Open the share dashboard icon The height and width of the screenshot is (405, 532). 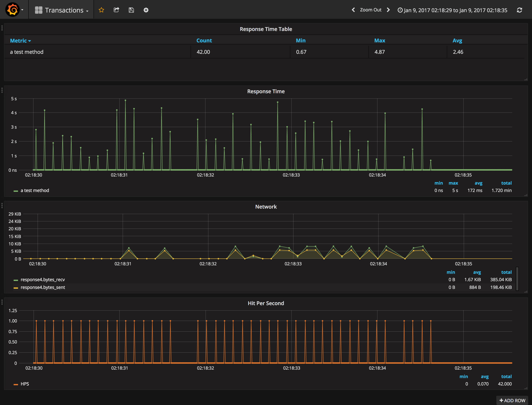pos(116,10)
